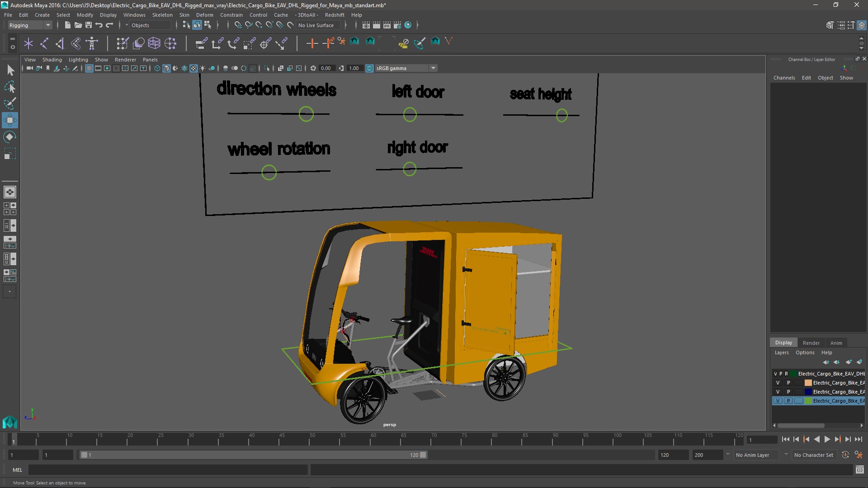Open the Skeleton menu
The image size is (868, 488).
point(162,15)
